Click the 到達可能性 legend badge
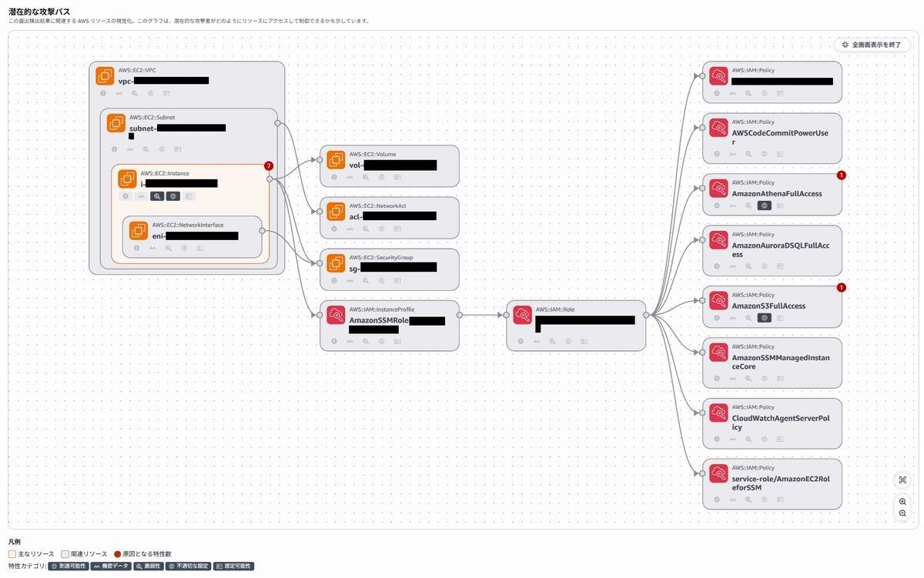 point(68,566)
